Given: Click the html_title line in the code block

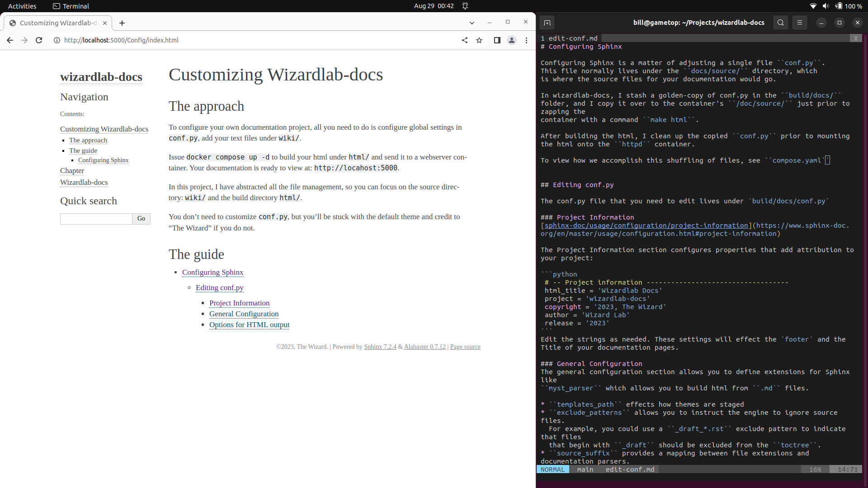Looking at the screenshot, I should point(603,291).
